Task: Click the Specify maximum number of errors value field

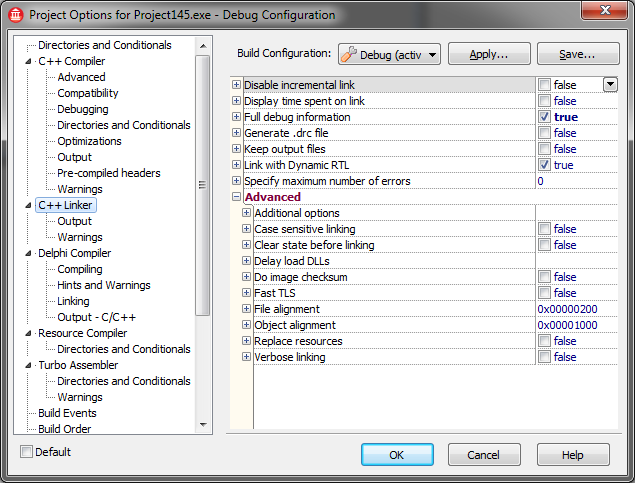Action: click(x=576, y=181)
